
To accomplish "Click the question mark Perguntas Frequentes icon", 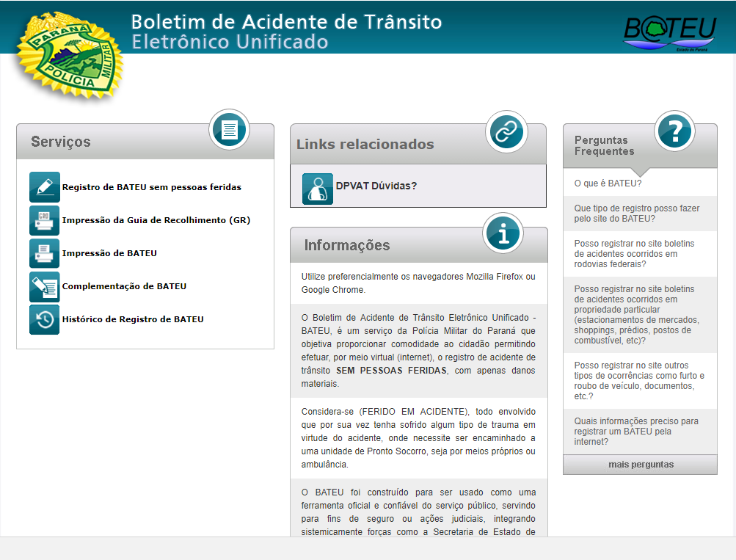I will coord(674,131).
